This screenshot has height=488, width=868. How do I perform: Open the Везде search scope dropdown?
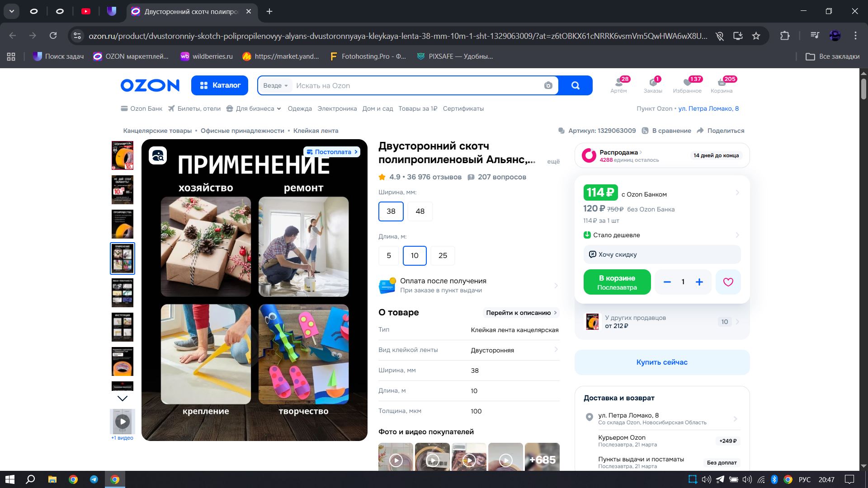point(275,85)
